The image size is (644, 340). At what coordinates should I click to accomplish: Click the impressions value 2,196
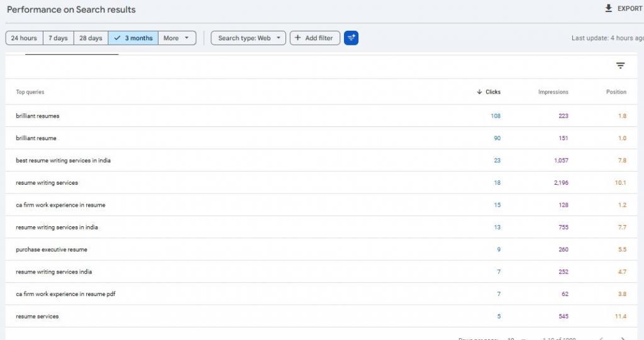(561, 183)
